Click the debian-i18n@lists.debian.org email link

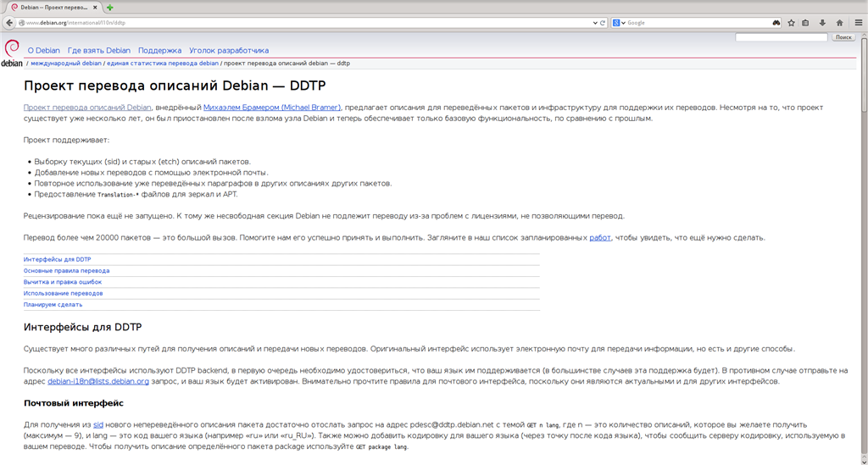[x=98, y=381]
